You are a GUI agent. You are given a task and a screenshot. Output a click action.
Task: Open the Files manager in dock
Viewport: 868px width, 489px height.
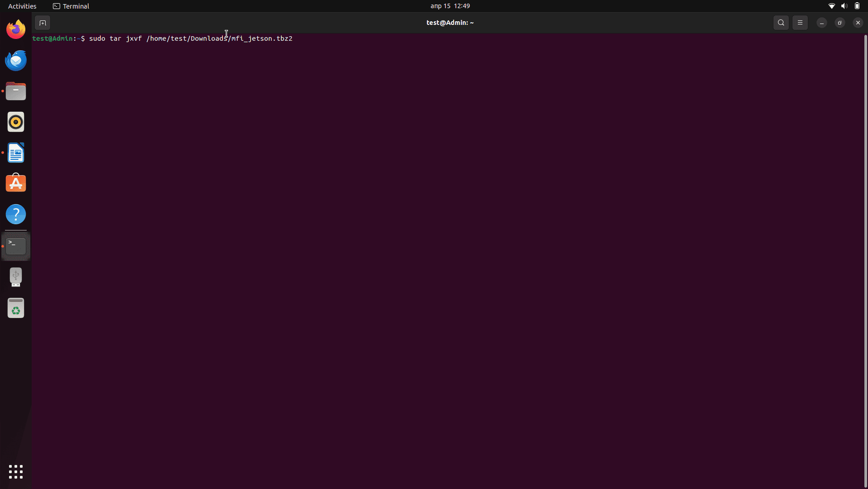[x=16, y=91]
